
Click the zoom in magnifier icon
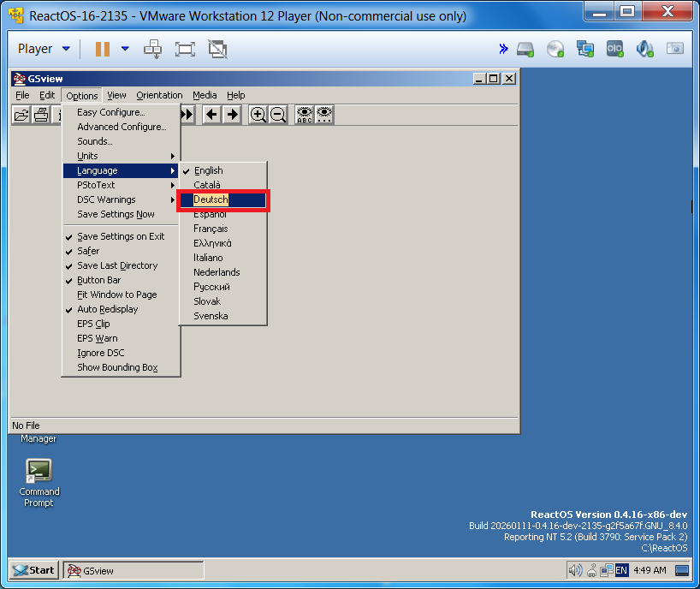coord(258,115)
